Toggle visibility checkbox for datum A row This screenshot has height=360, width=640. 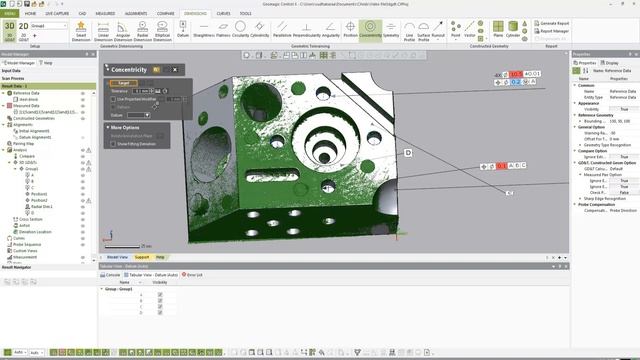[x=160, y=294]
